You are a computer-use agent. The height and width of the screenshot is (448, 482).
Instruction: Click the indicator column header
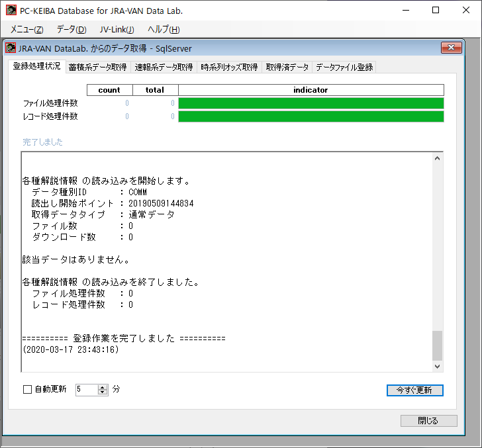pos(311,90)
